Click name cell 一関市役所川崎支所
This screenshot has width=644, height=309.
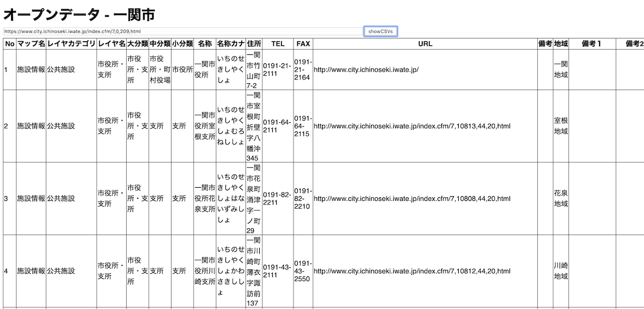pyautogui.click(x=205, y=271)
